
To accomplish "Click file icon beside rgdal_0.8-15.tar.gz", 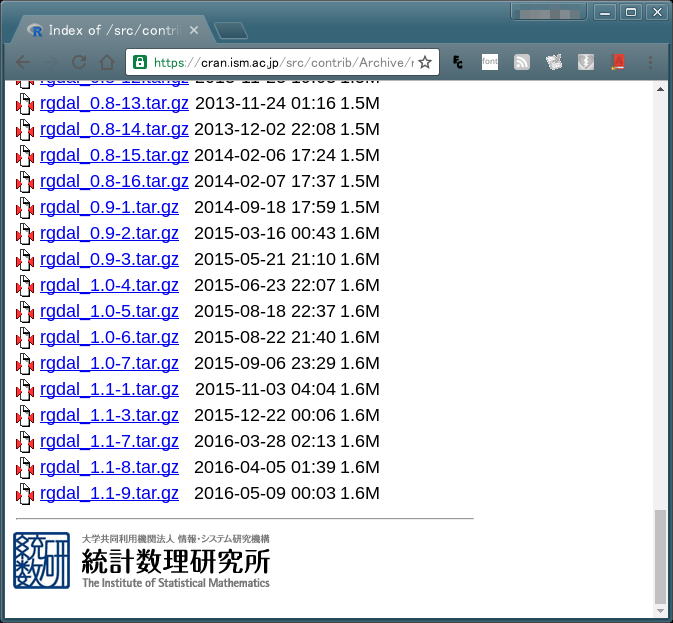I will point(25,156).
